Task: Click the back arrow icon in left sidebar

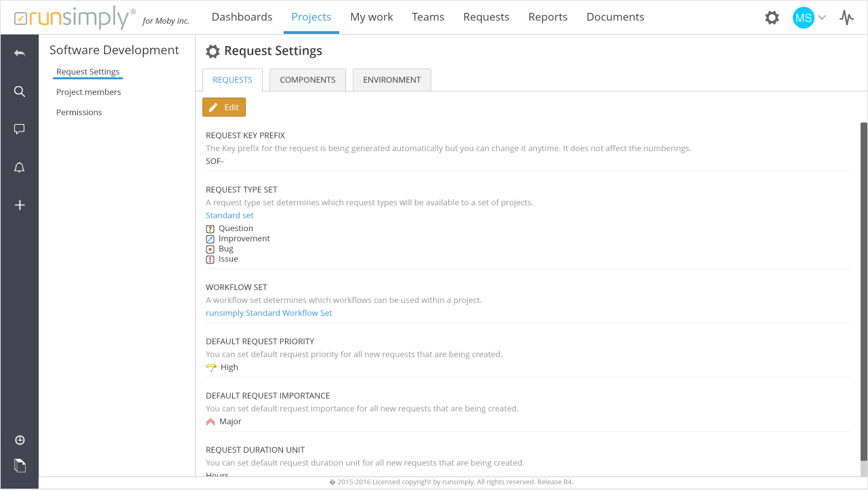Action: click(x=20, y=54)
